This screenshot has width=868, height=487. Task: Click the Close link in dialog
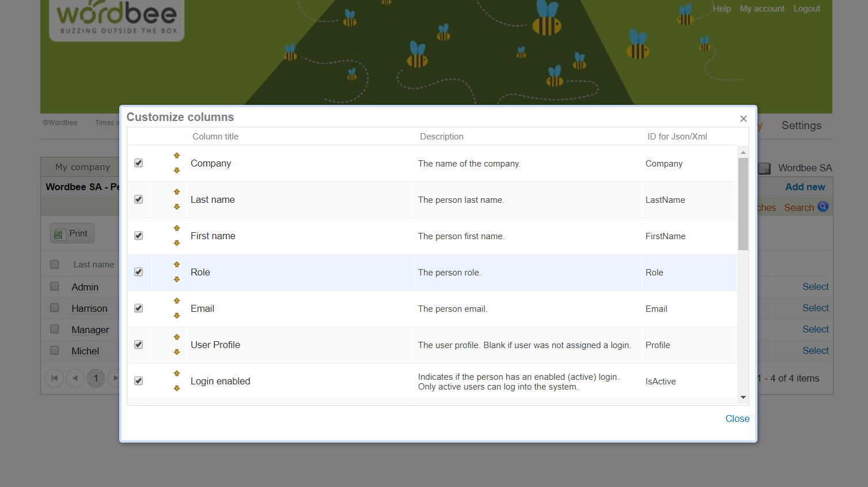[737, 418]
